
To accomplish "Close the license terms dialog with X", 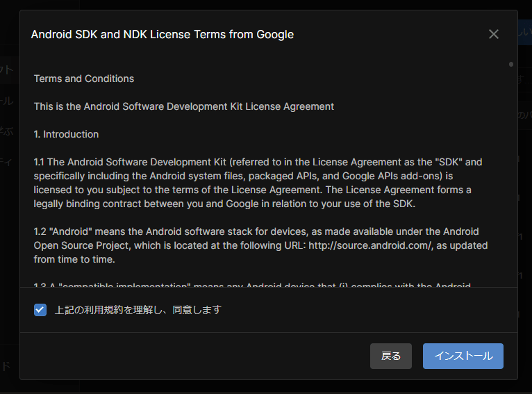I will pos(494,34).
